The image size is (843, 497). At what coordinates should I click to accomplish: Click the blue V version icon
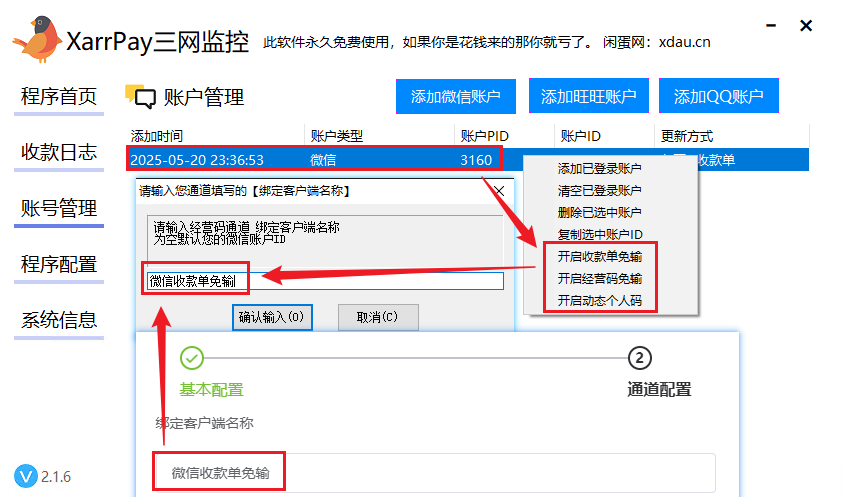(x=26, y=476)
